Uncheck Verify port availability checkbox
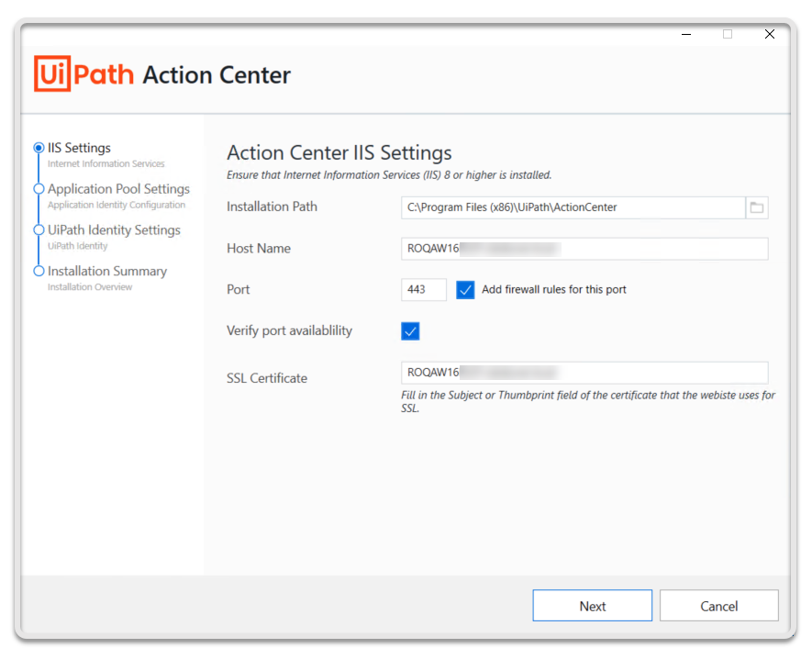 (x=410, y=331)
